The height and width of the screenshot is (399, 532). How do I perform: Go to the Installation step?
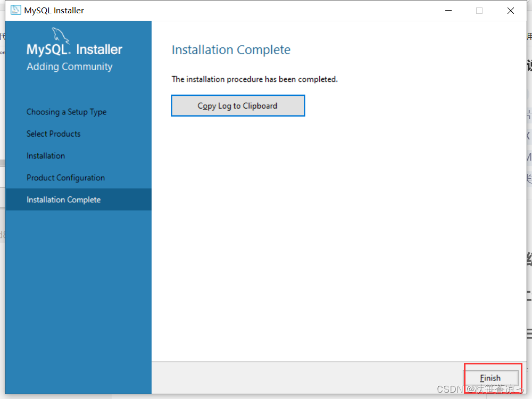point(46,156)
